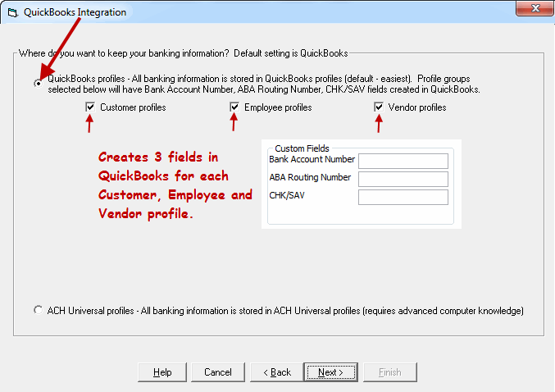
Task: Uncheck the Customer profiles checkbox
Action: coord(90,107)
